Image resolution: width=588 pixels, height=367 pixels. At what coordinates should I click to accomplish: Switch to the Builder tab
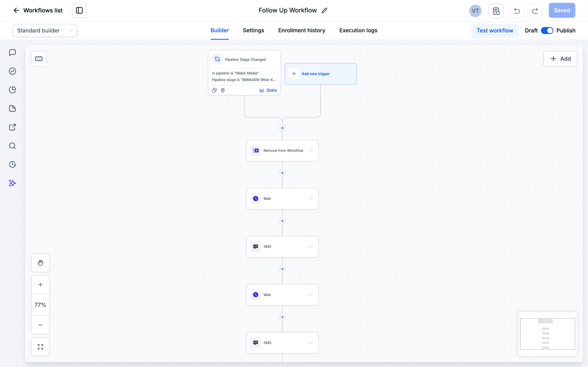pos(220,31)
